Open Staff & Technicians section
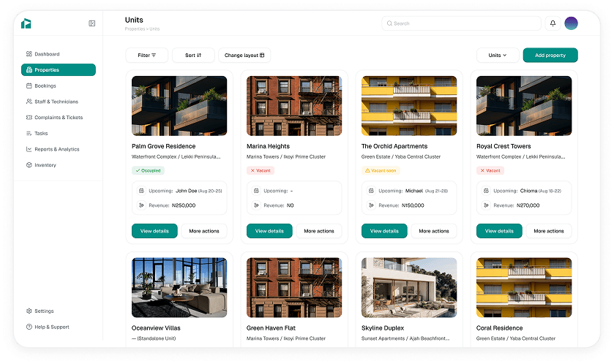Screen dimensions: 614x364 click(x=59, y=102)
